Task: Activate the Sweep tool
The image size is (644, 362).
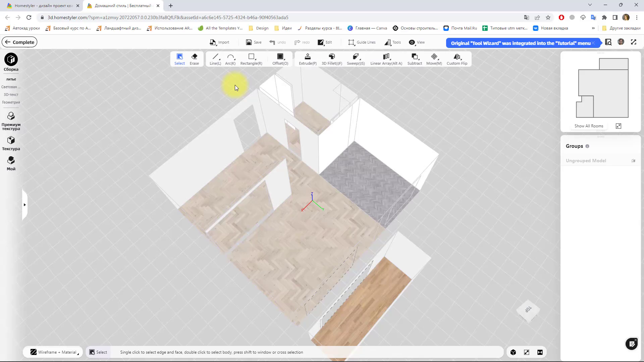Action: [x=356, y=59]
